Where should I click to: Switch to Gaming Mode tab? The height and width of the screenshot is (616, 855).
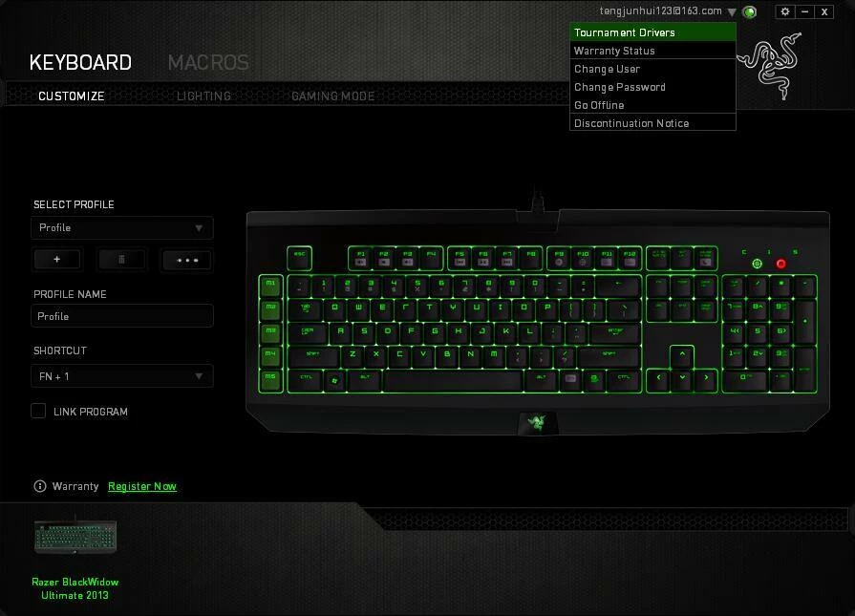tap(333, 96)
